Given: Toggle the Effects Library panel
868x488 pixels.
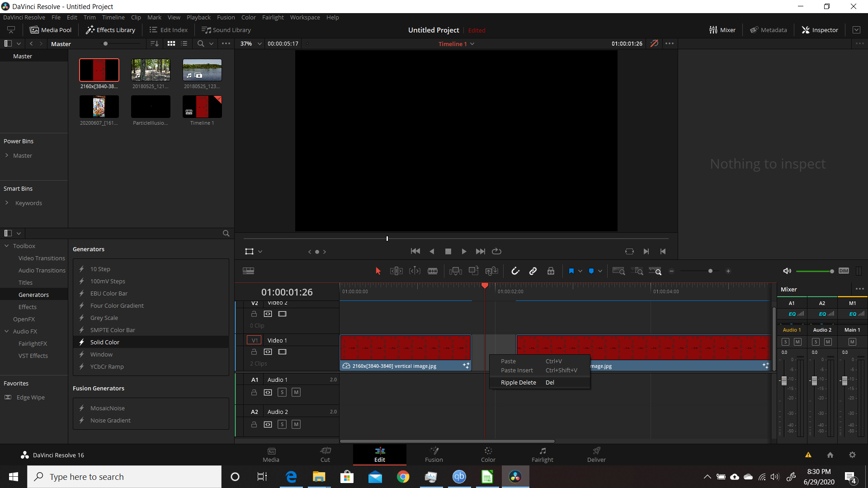Looking at the screenshot, I should (110, 30).
